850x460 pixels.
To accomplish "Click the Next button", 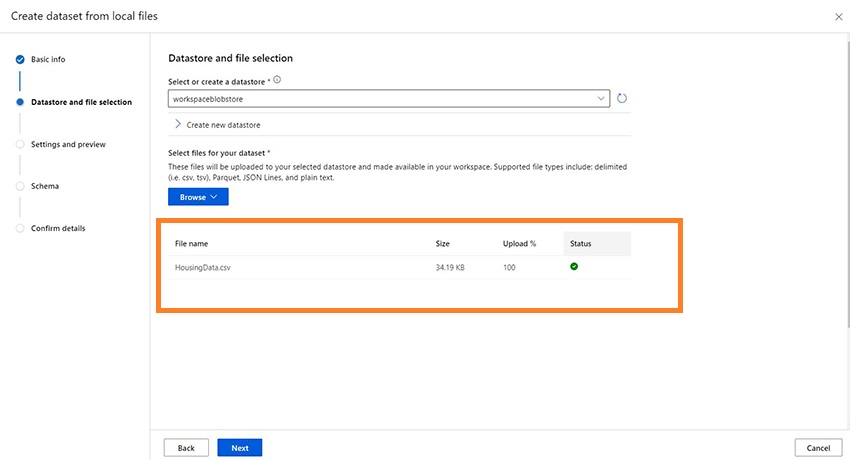I will [239, 447].
